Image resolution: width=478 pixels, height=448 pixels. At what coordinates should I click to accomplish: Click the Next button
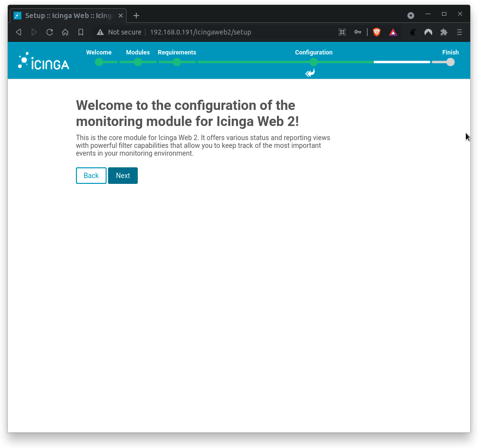123,175
